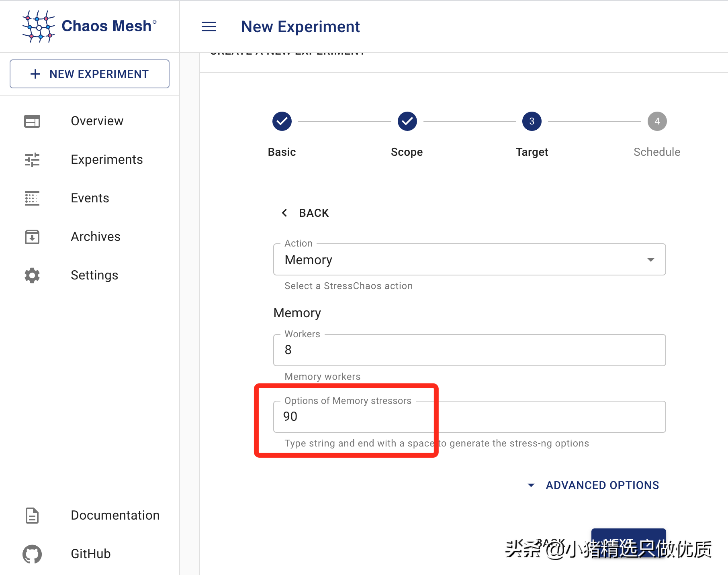The image size is (728, 575).
Task: Open the Action dropdown showing Memory
Action: (469, 259)
